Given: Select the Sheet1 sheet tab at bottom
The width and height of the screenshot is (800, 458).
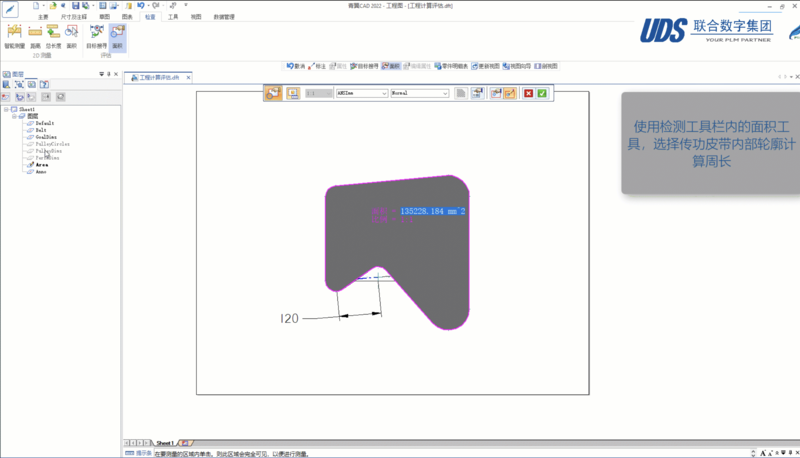Looking at the screenshot, I should [x=165, y=443].
